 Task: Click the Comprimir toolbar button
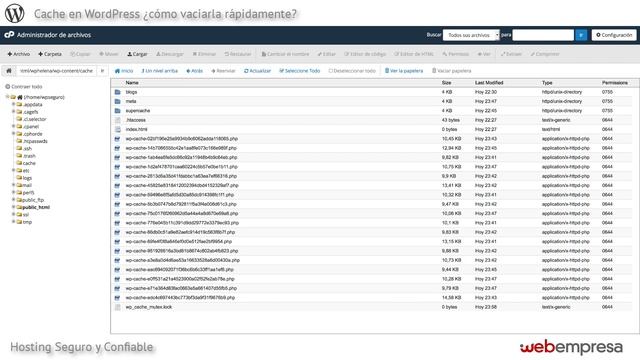tap(545, 54)
